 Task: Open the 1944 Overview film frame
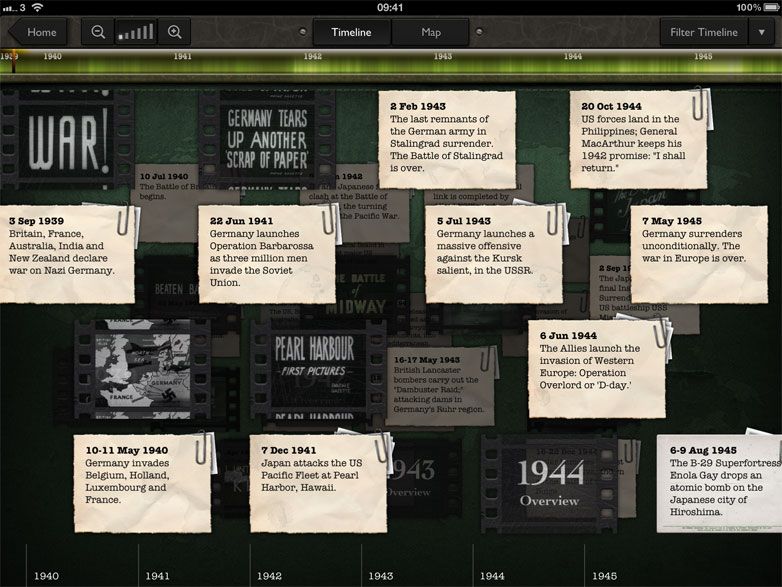549,484
